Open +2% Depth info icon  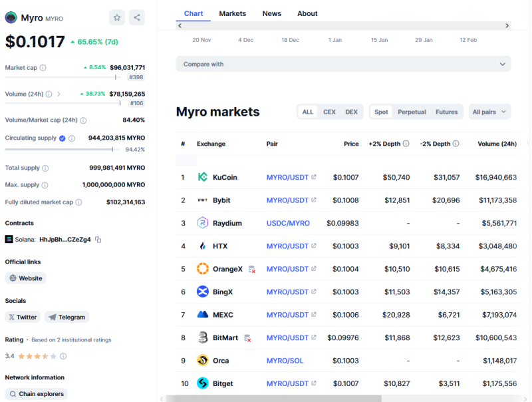[406, 144]
